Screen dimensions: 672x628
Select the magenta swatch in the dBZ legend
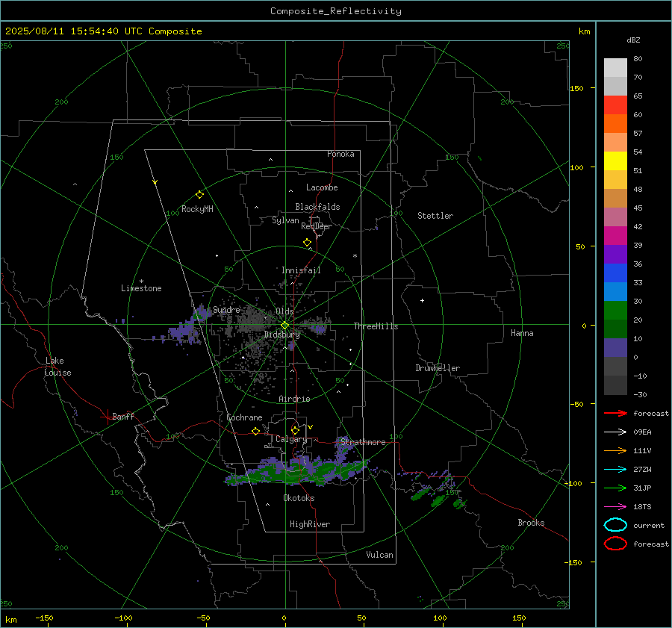[x=615, y=236]
